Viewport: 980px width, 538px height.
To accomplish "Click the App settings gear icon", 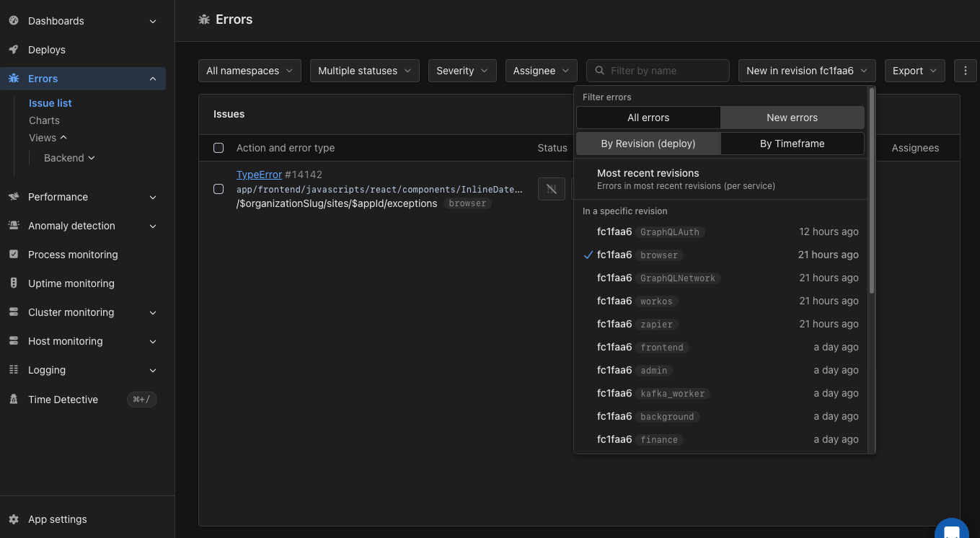I will click(14, 519).
